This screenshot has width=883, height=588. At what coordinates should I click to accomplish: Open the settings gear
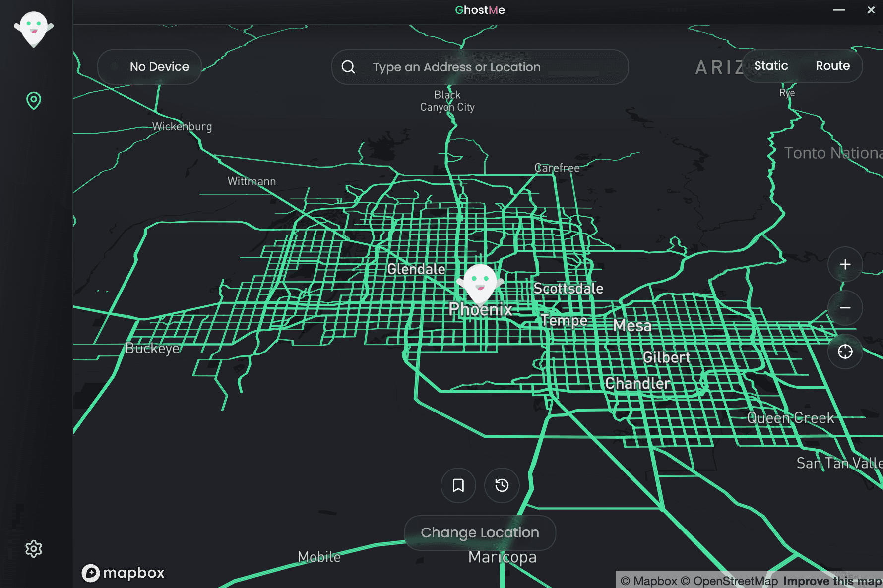click(x=33, y=549)
